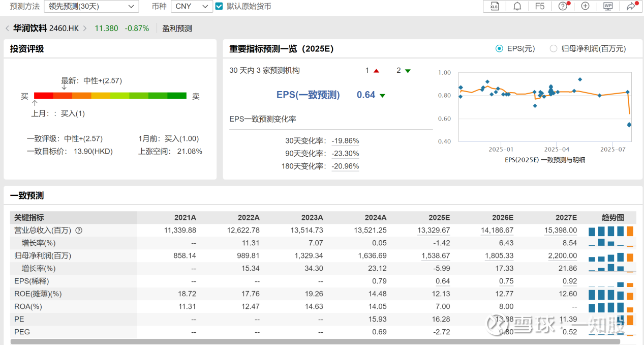644x345 pixels.
Task: Open the trend chart for ROE(摊薄) row
Action: pos(611,294)
